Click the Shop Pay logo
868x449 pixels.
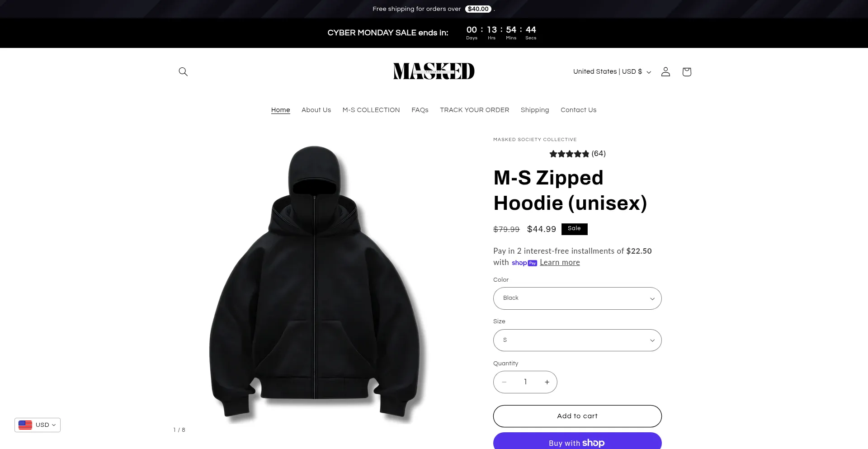[x=524, y=263]
